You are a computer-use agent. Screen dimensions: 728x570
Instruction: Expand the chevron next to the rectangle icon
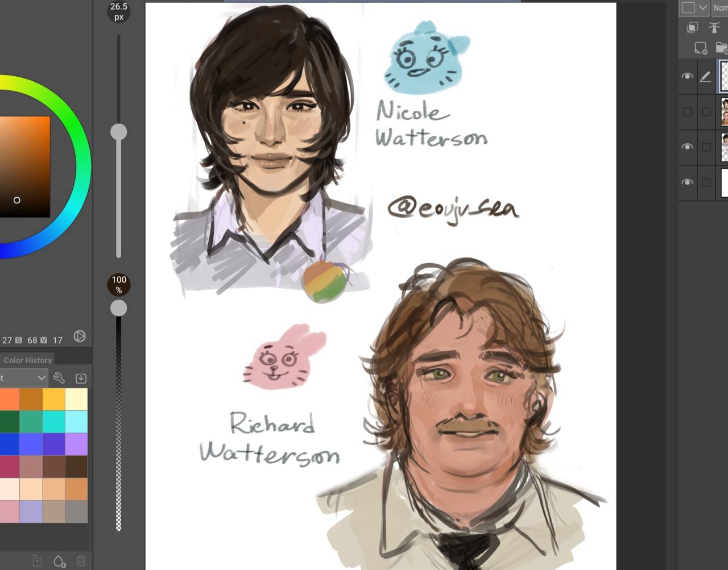[703, 7]
